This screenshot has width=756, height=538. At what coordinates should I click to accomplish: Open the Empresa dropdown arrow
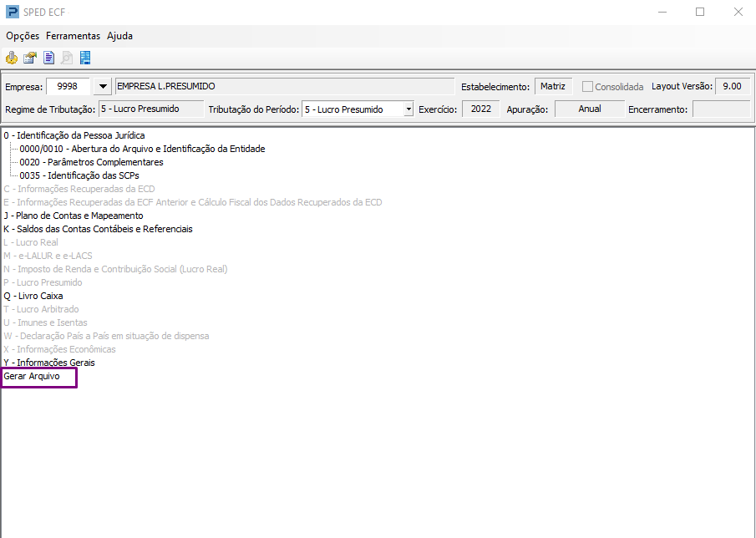[x=102, y=87]
